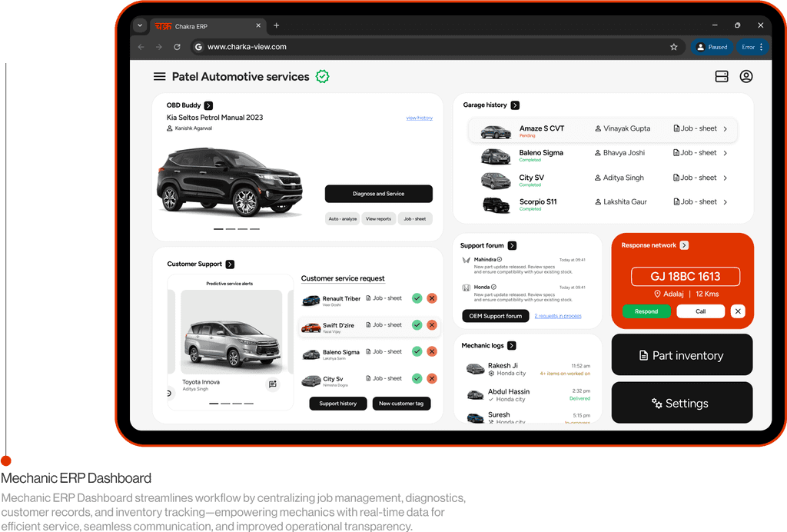The height and width of the screenshot is (532, 787).
Task: Reject the Swift D'zire request cross
Action: [x=432, y=324]
